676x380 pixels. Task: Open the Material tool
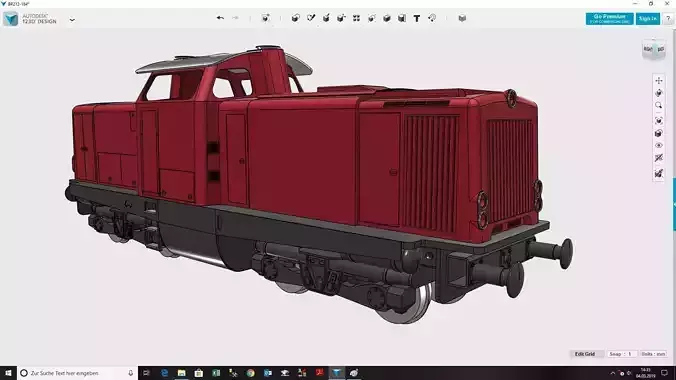(462, 18)
